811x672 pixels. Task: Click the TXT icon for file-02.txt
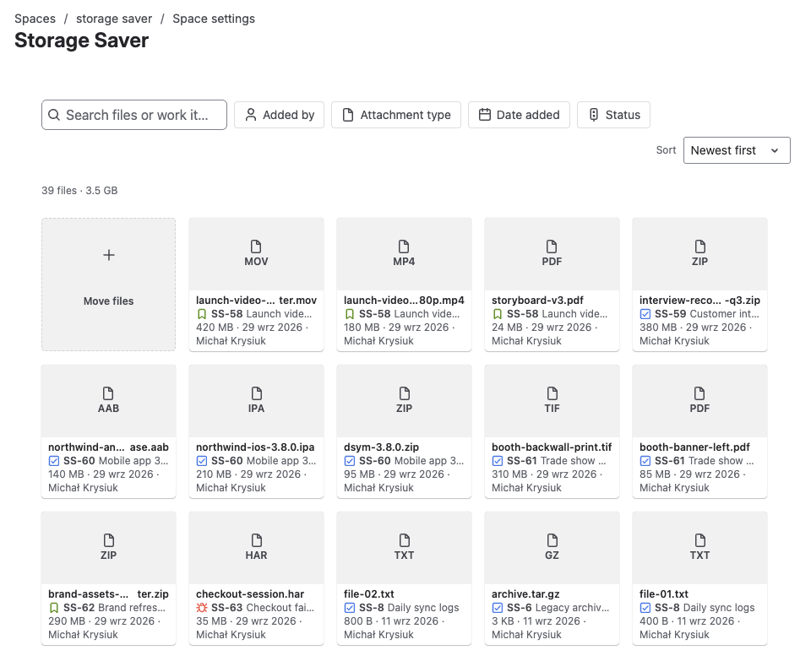[404, 540]
